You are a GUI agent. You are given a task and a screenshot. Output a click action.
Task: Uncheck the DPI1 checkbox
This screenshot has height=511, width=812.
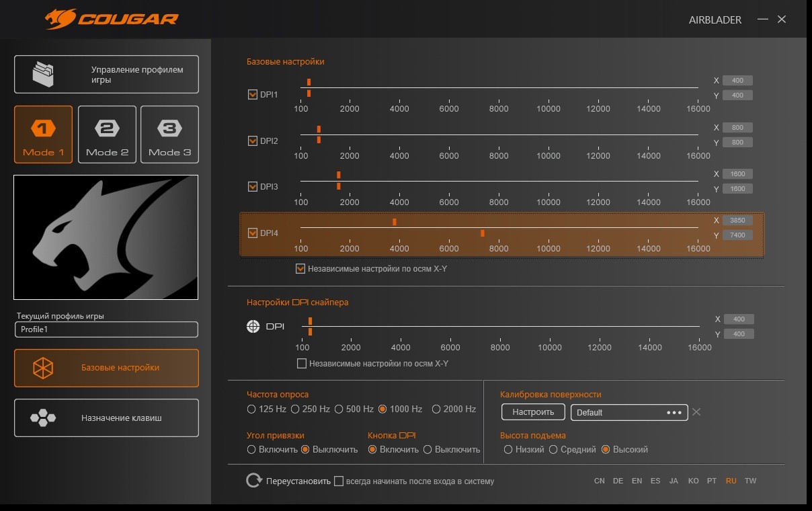coord(253,95)
